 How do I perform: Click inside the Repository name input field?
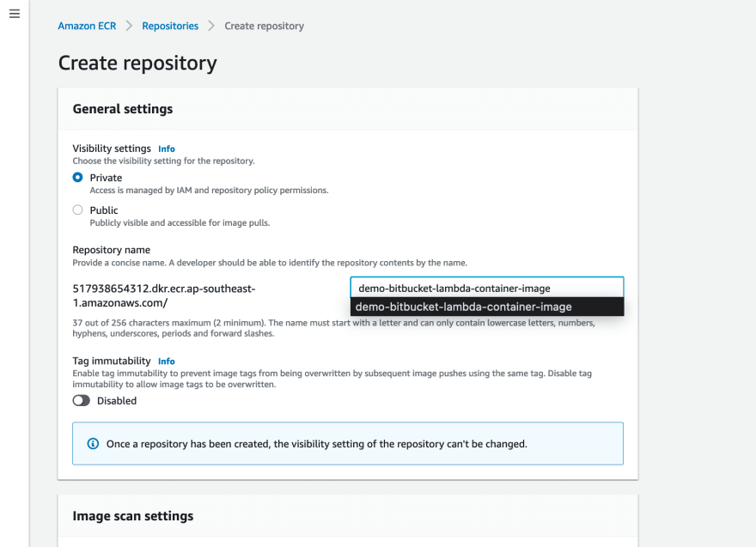click(487, 288)
